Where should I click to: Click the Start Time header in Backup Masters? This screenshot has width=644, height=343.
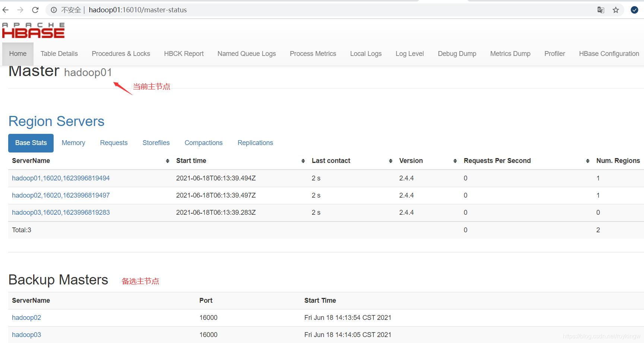point(320,300)
